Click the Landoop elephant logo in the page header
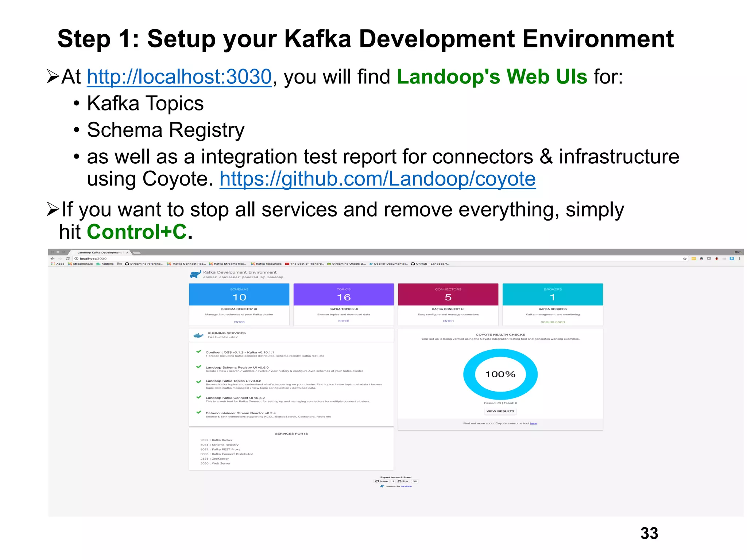Screen dimensions: 747x560 (x=196, y=274)
